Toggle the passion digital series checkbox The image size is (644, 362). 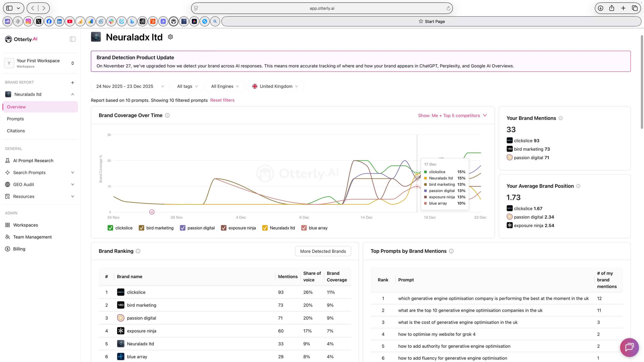183,228
